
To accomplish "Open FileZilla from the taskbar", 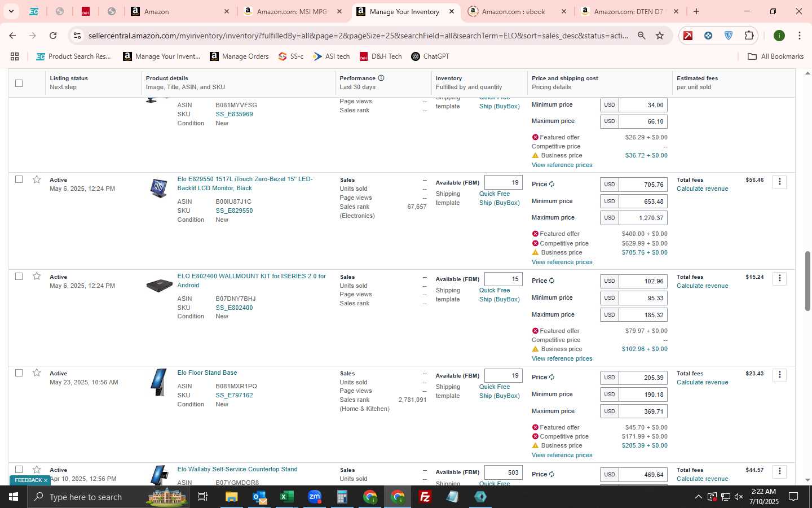I will [x=425, y=497].
